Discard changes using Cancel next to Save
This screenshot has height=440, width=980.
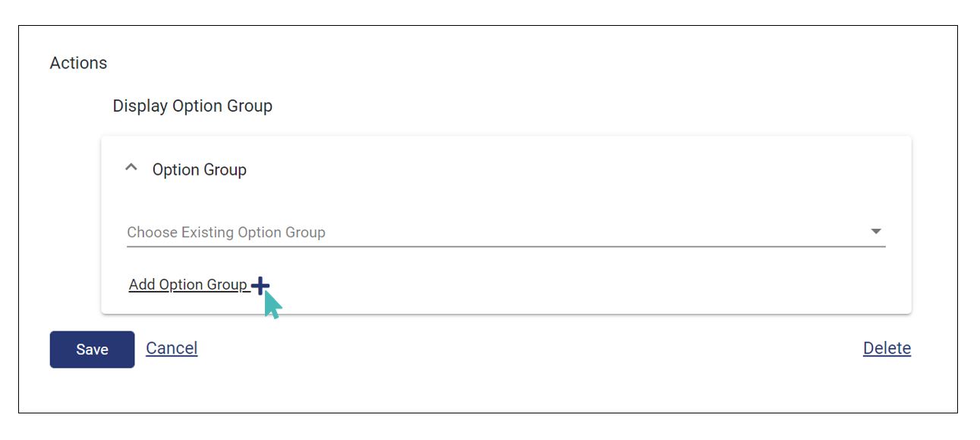pyautogui.click(x=172, y=348)
